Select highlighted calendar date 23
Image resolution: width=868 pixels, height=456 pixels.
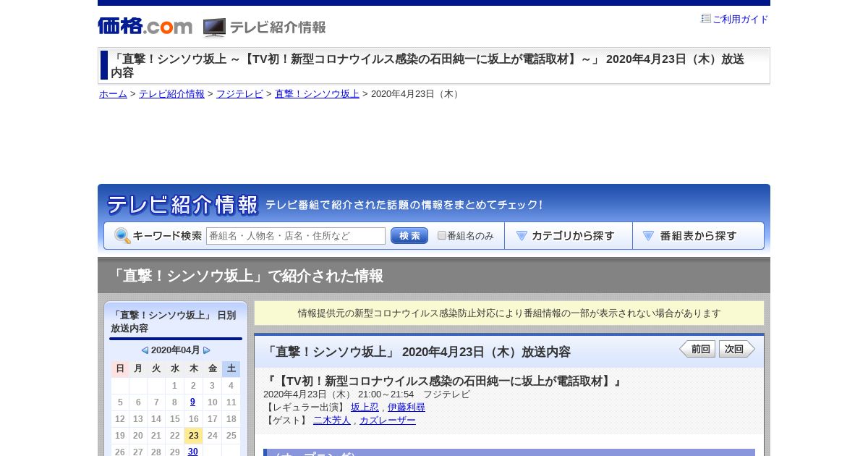tap(193, 436)
